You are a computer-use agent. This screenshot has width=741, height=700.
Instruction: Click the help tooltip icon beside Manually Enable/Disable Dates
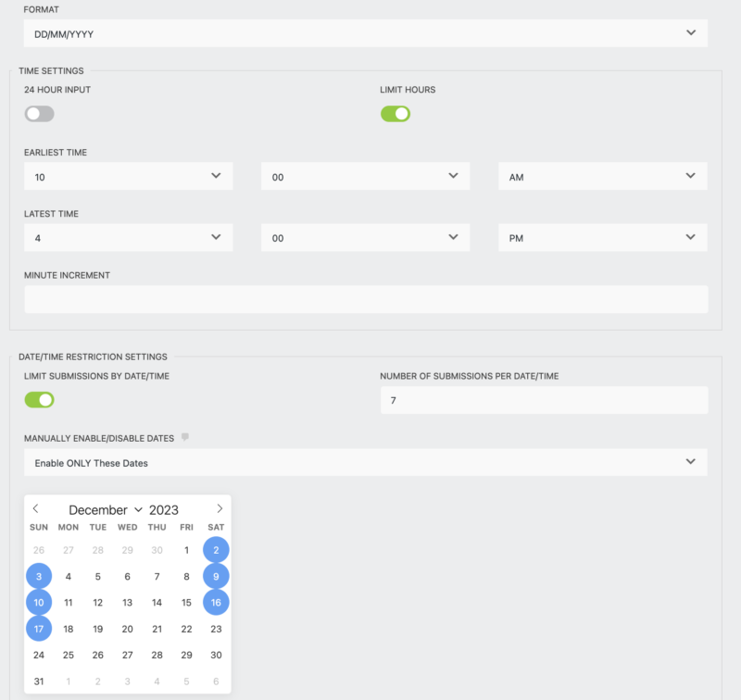(x=185, y=437)
